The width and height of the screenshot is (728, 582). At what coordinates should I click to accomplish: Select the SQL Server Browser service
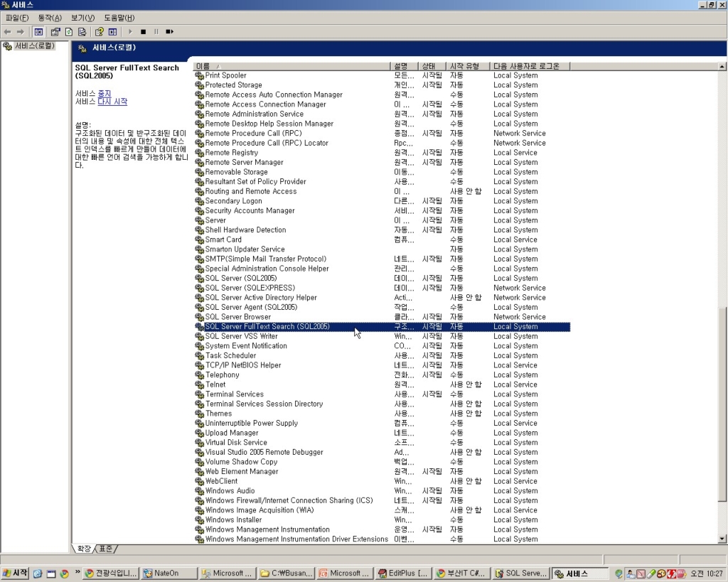382,316
